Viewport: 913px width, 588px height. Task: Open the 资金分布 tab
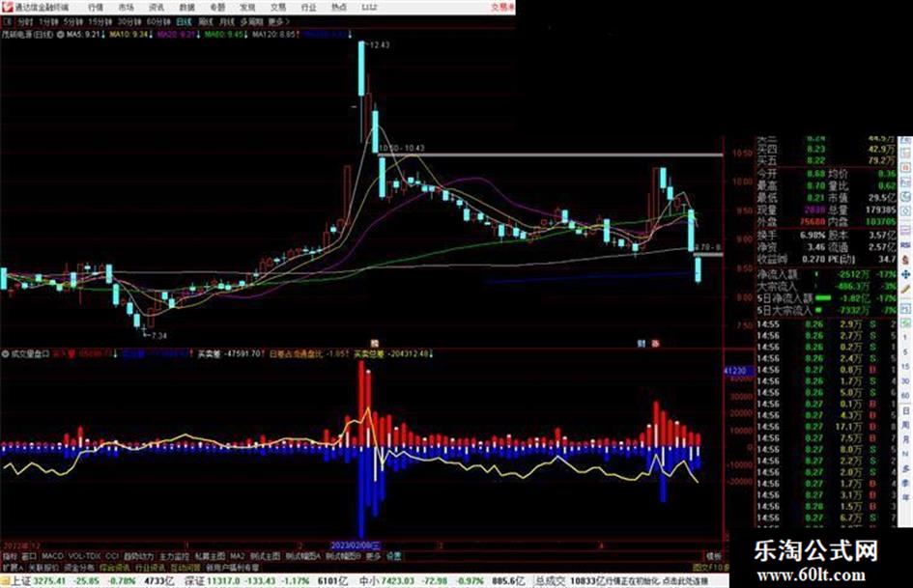click(x=79, y=567)
